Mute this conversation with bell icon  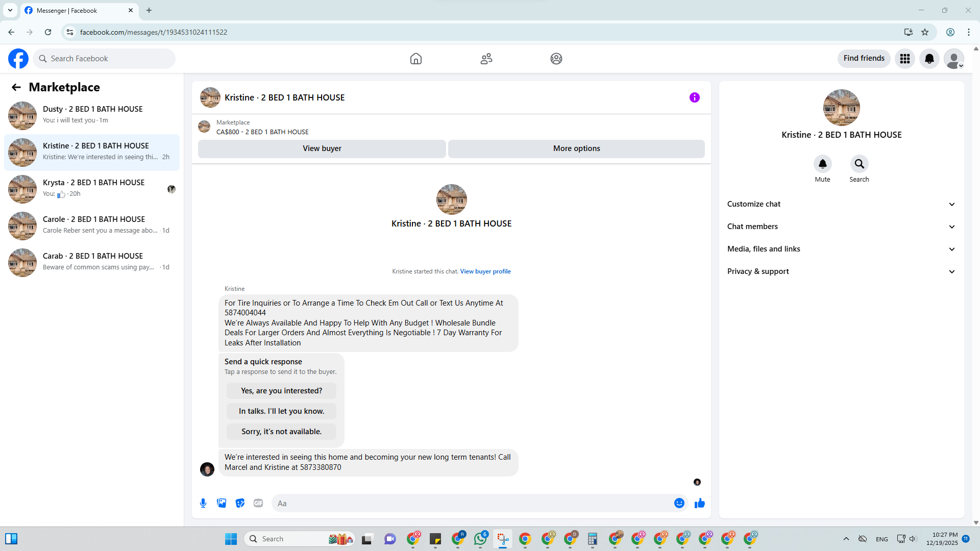pyautogui.click(x=822, y=164)
